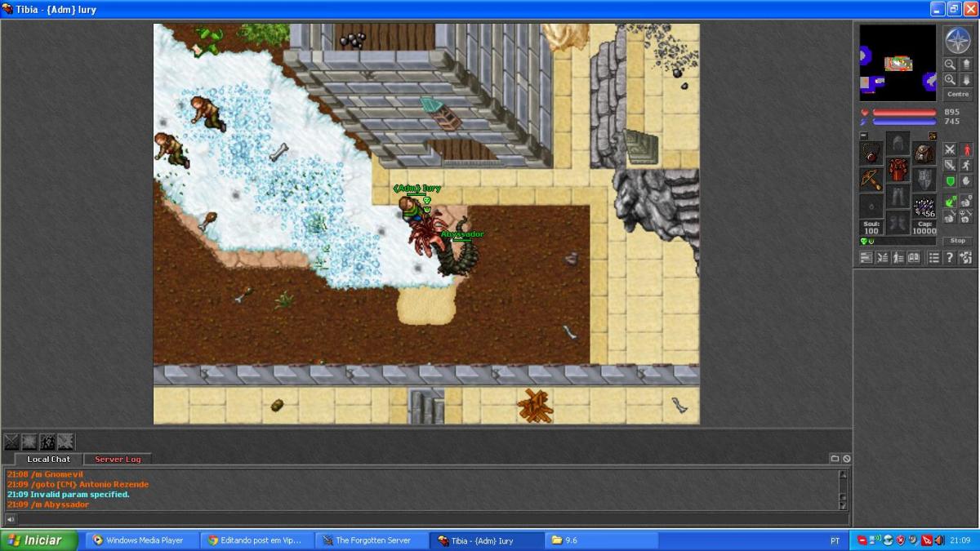Image resolution: width=980 pixels, height=551 pixels.
Task: Switch to The Forgotten Server taskbar item
Action: pos(372,540)
